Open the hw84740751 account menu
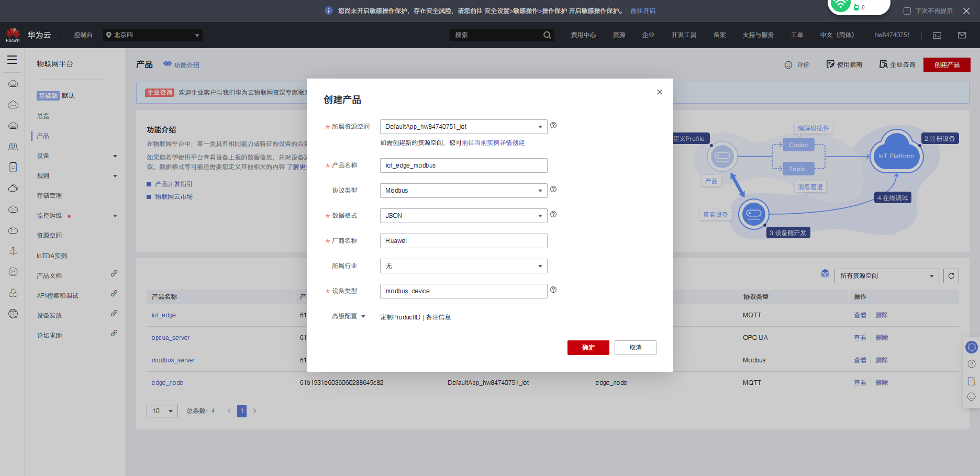The height and width of the screenshot is (476, 980). click(892, 35)
